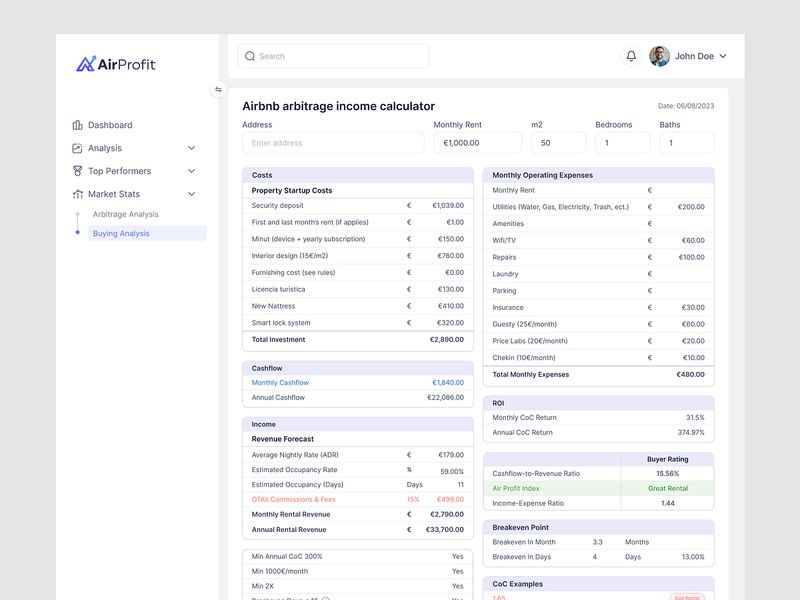Click the Interior design value €760.00
The height and width of the screenshot is (600, 800).
[x=451, y=256]
